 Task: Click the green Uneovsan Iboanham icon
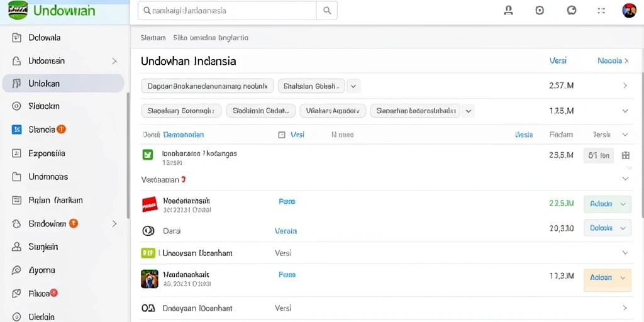[148, 253]
